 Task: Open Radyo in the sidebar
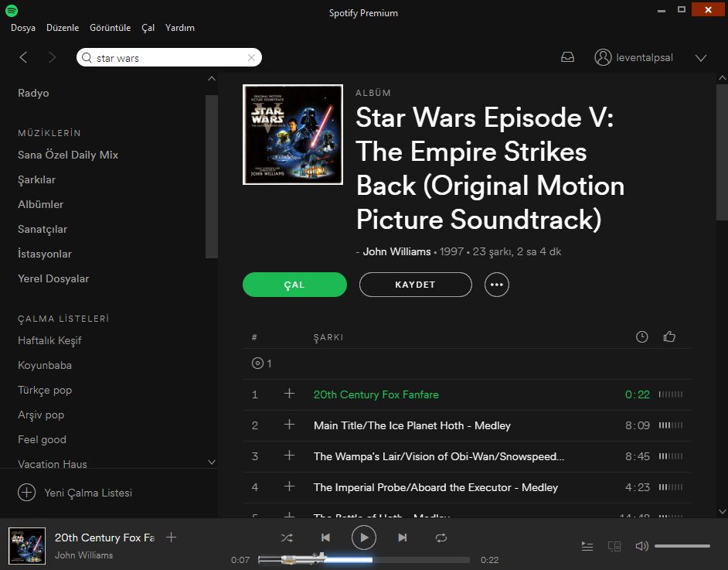click(33, 93)
